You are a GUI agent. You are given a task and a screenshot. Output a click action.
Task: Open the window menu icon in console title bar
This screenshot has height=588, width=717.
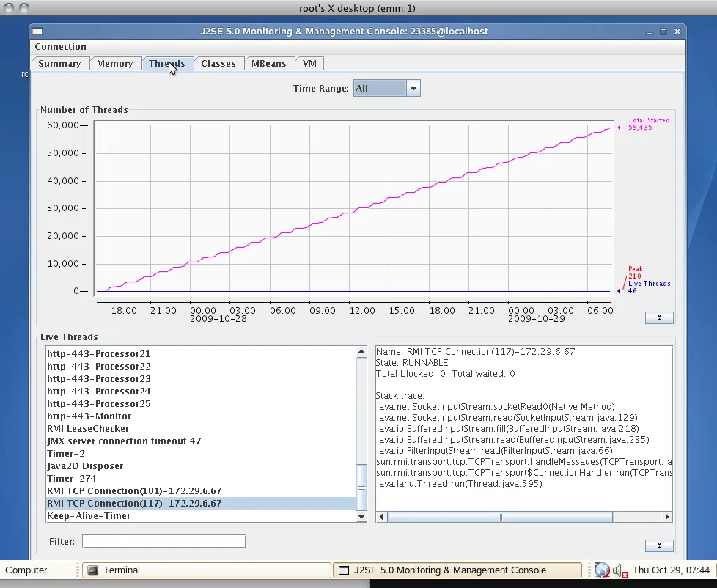click(37, 32)
